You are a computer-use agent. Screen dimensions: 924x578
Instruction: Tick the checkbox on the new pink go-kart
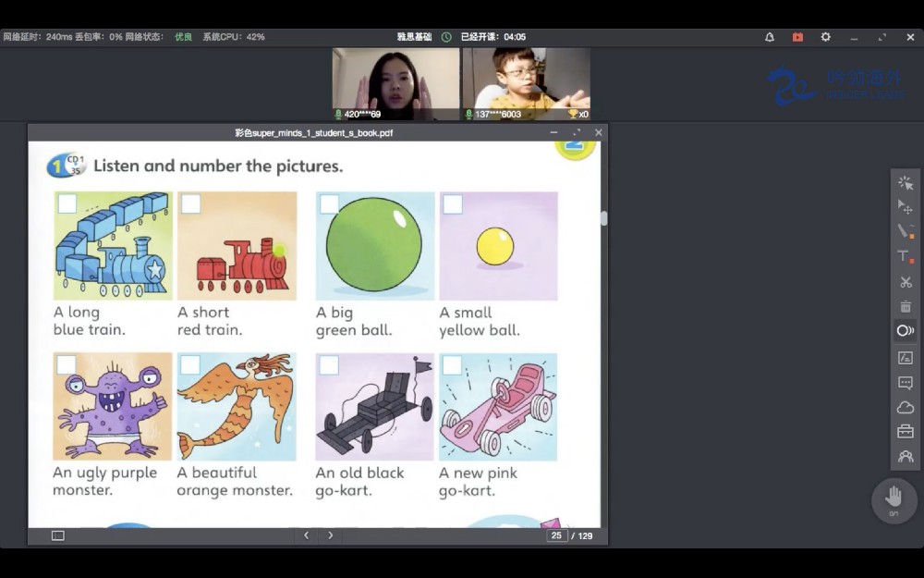point(452,365)
